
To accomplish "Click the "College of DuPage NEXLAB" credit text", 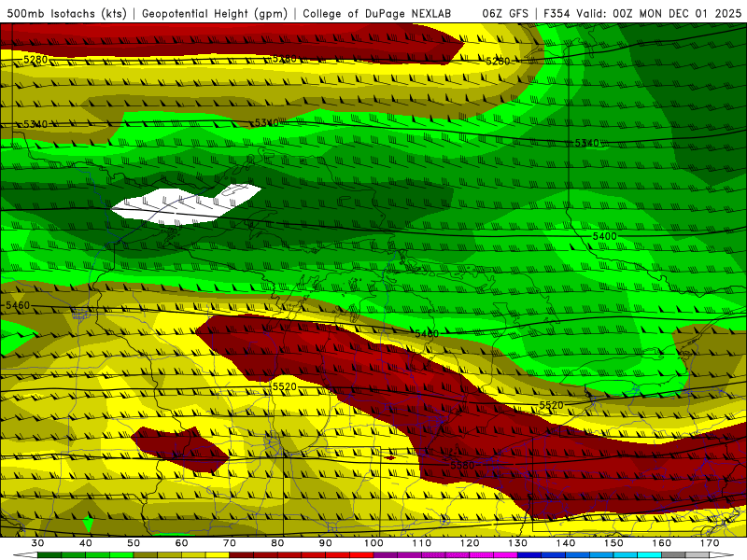I will coord(377,14).
